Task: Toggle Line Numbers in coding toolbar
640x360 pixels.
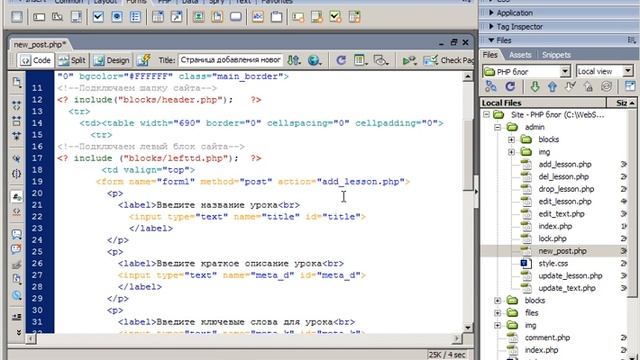Action: (16, 197)
